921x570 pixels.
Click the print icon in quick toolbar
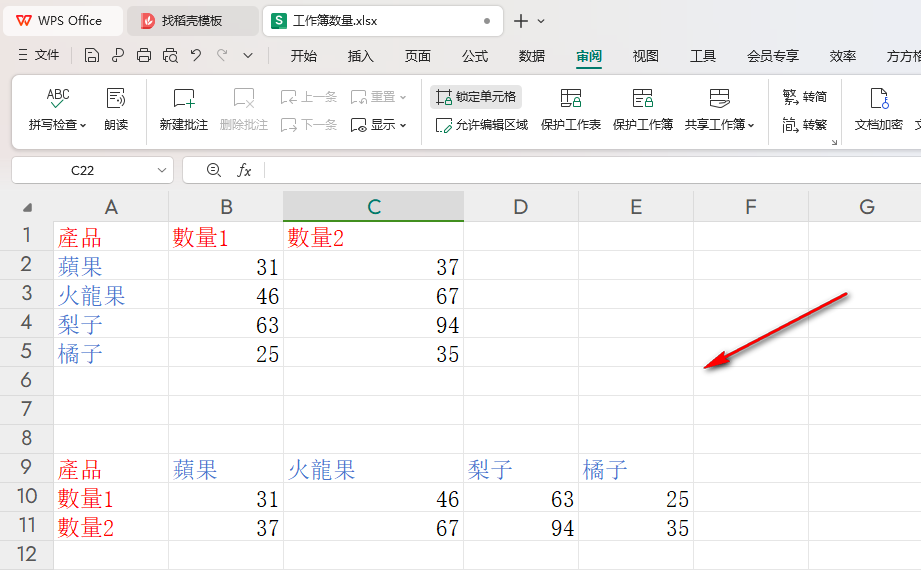pyautogui.click(x=144, y=55)
